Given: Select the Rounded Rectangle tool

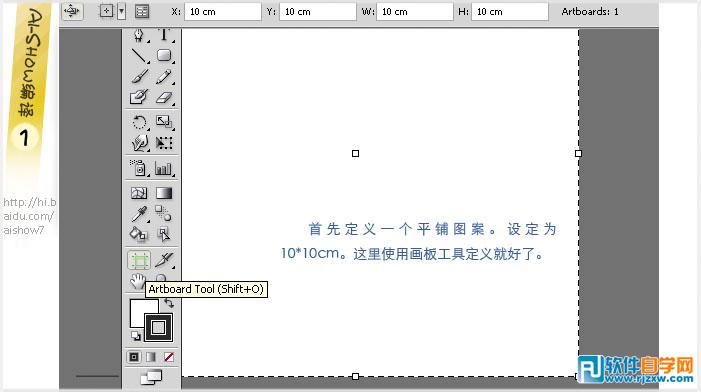Looking at the screenshot, I should coord(164,55).
